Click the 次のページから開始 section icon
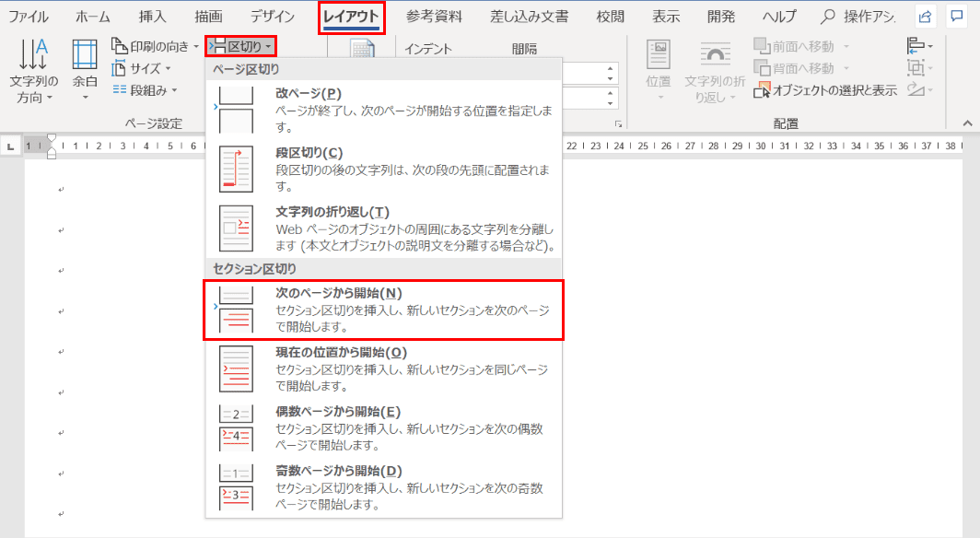This screenshot has width=980, height=538. pos(236,310)
